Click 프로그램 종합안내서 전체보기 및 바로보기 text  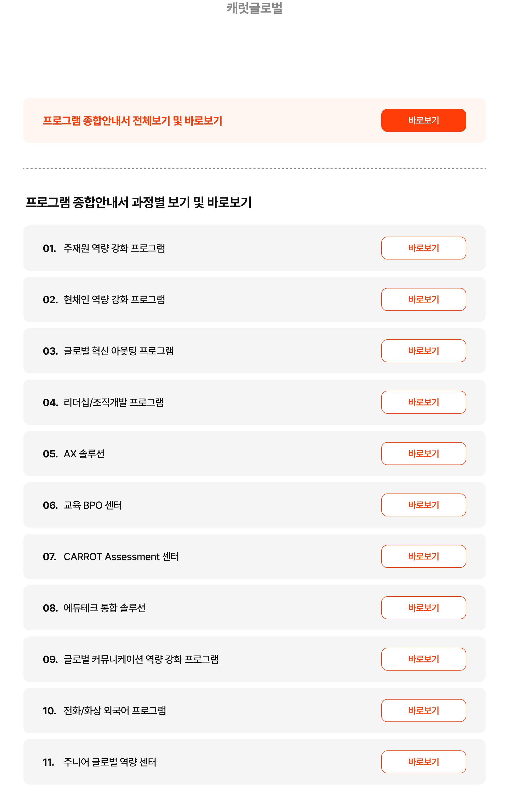[x=133, y=121]
